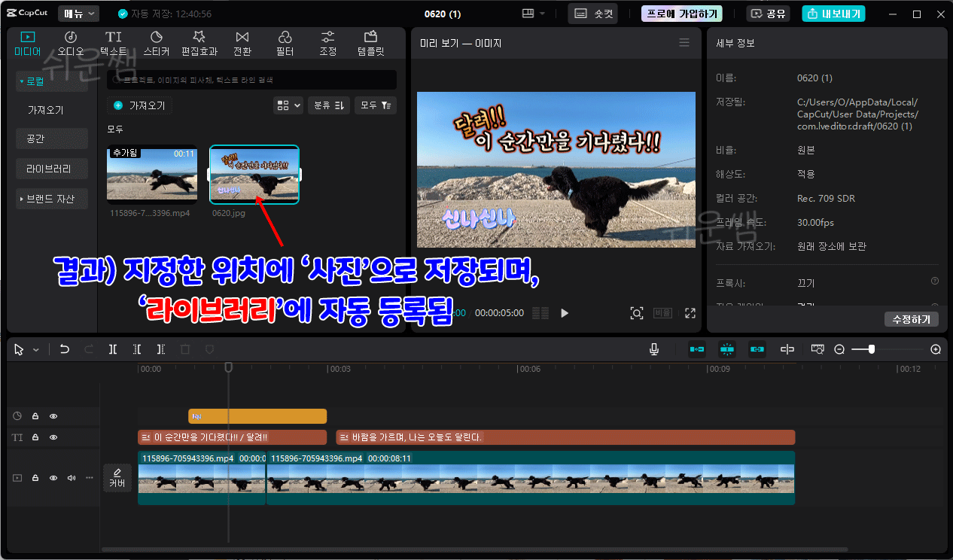Click the 커버 cover button
The image size is (953, 560).
[117, 478]
